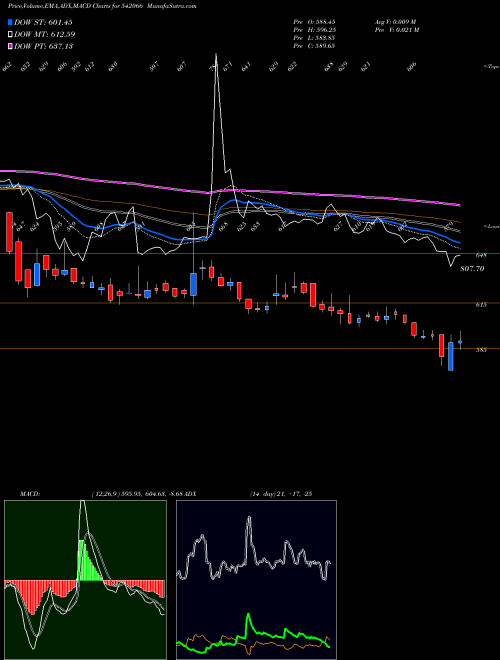Click the first large red candle at left
Viewport: 500px width, 660px height.
pos(9,232)
